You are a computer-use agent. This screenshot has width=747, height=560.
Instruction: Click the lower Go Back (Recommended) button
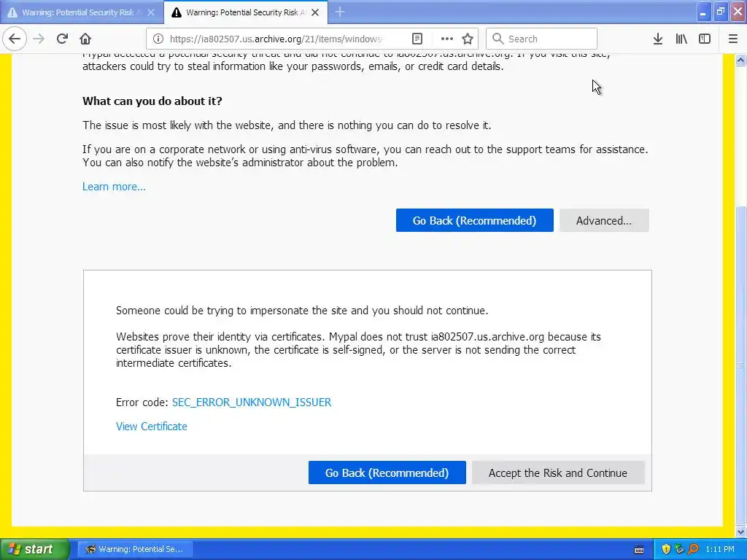[x=387, y=472]
